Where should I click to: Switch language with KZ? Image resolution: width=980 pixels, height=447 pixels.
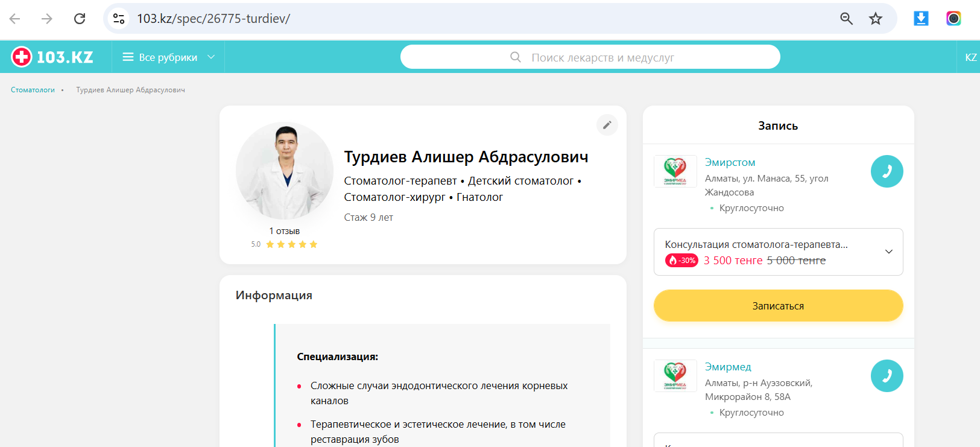point(970,57)
